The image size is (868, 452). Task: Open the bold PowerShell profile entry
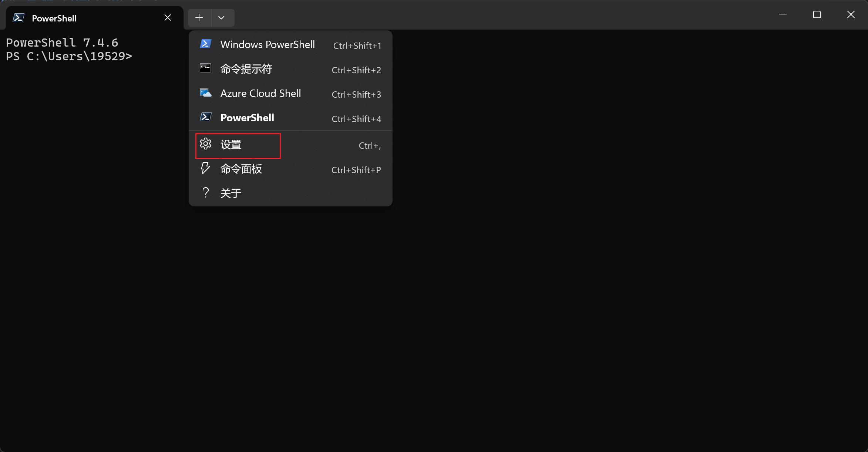290,118
